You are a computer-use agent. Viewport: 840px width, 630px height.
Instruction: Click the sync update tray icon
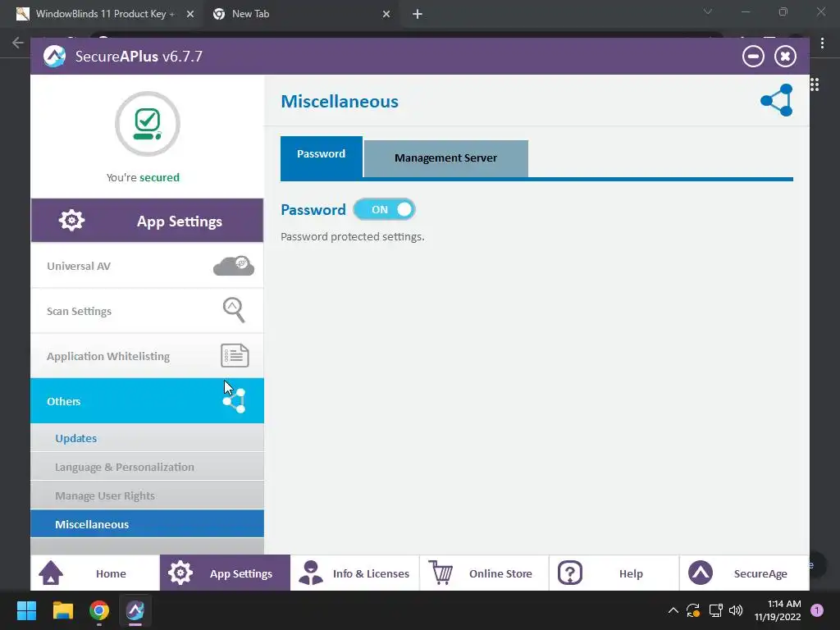pyautogui.click(x=693, y=610)
